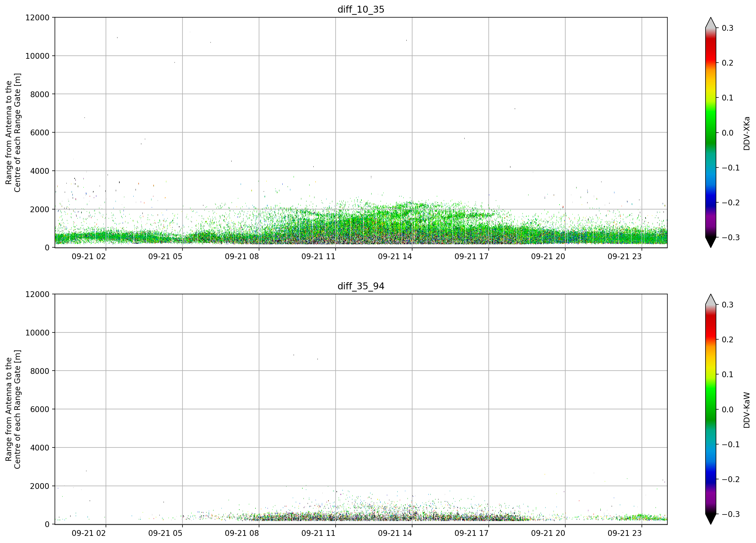Click the 09-21 05 tick under the diff_35_94 plot
This screenshot has height=543, width=756.
point(165,533)
